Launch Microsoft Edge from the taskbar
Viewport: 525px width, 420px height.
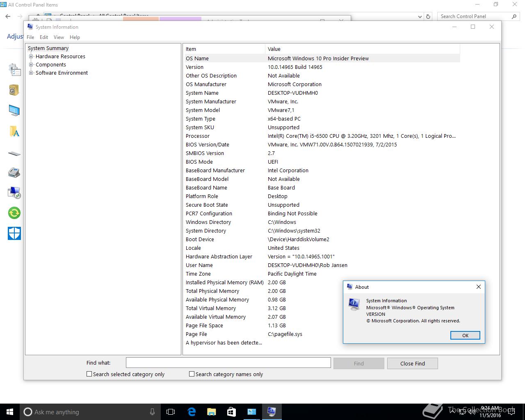(192, 412)
